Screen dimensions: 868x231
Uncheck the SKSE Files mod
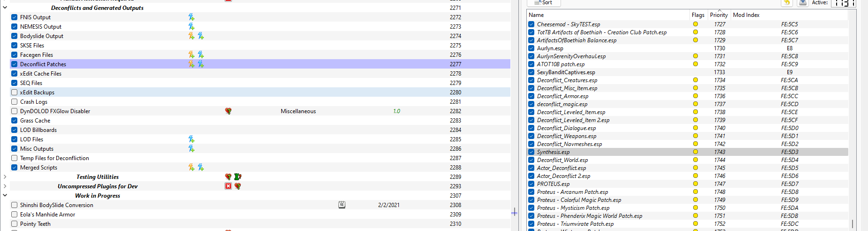15,46
